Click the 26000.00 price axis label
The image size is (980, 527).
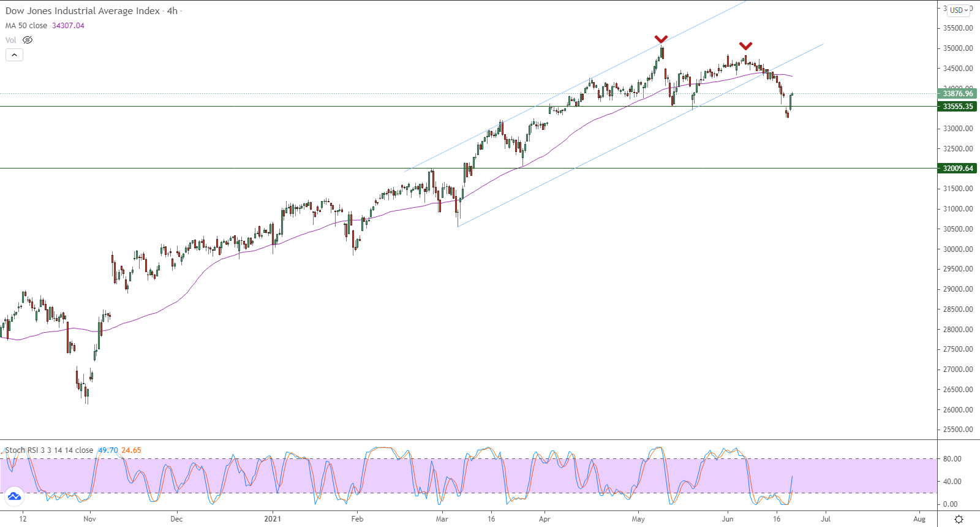(x=958, y=410)
